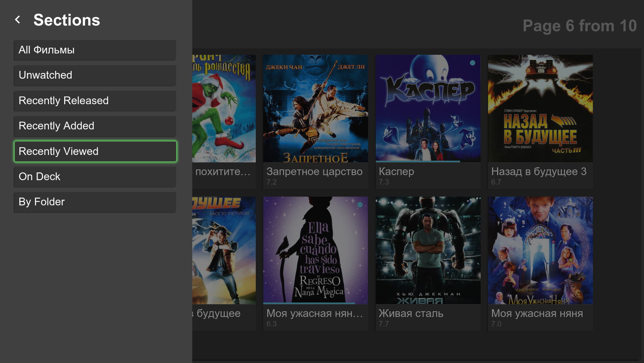Select Моя ужасная няня rated 7.0 poster
Viewport: 644px width, 363px height.
point(540,250)
